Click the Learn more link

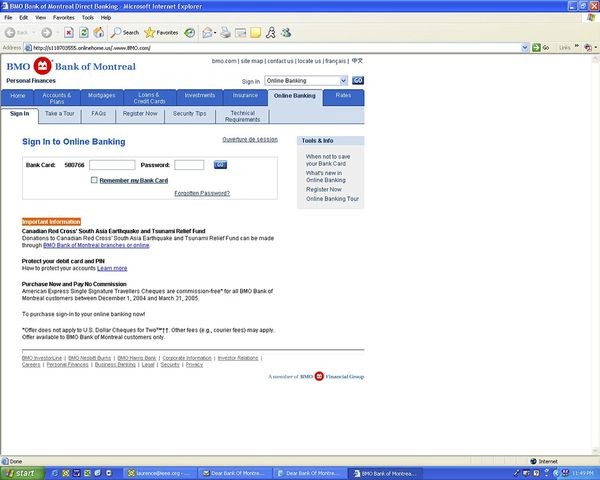coord(112,268)
